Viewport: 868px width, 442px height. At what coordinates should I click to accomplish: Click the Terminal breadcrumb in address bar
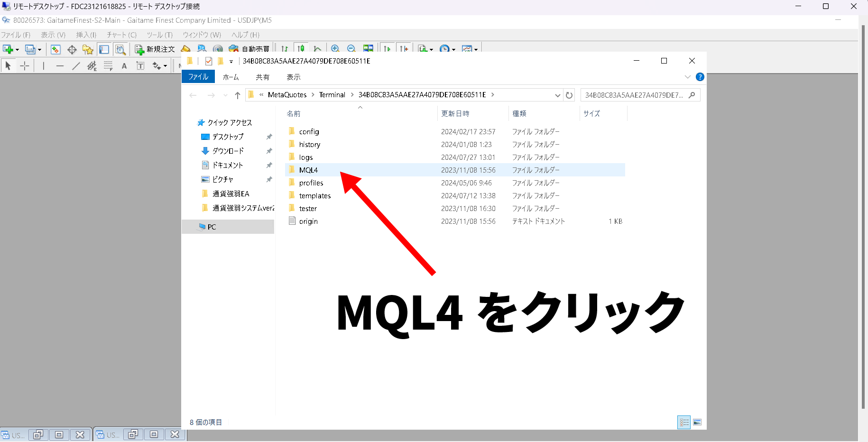click(332, 95)
